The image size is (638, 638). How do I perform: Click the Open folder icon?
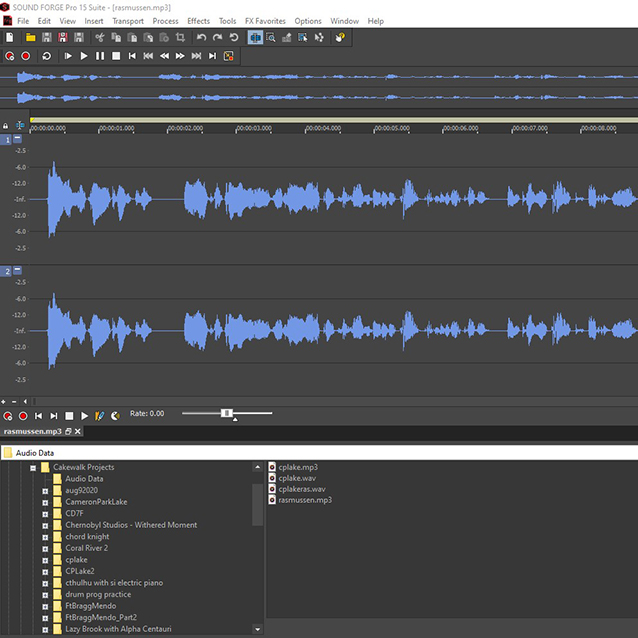tap(31, 38)
